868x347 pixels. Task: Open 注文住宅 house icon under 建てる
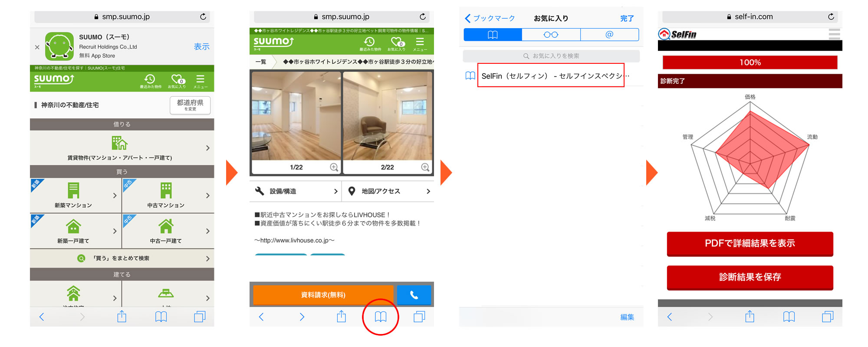[74, 294]
